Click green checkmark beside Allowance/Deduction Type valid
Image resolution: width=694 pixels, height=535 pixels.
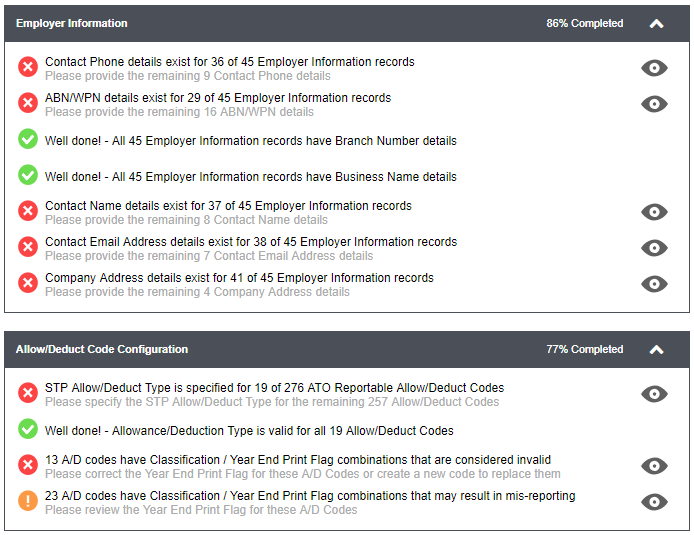pos(28,430)
